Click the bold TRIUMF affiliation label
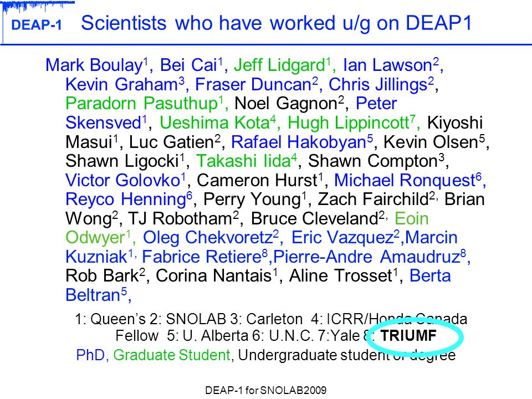Viewport: 532px width, 399px height. pyautogui.click(x=408, y=336)
